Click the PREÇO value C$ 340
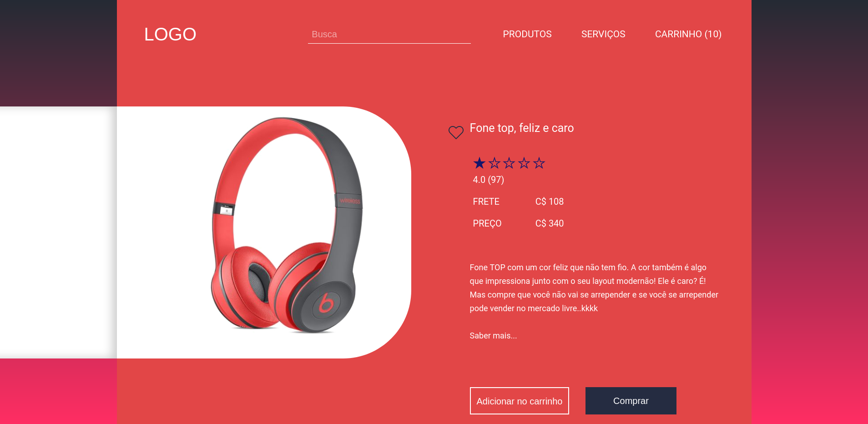 [x=549, y=223]
